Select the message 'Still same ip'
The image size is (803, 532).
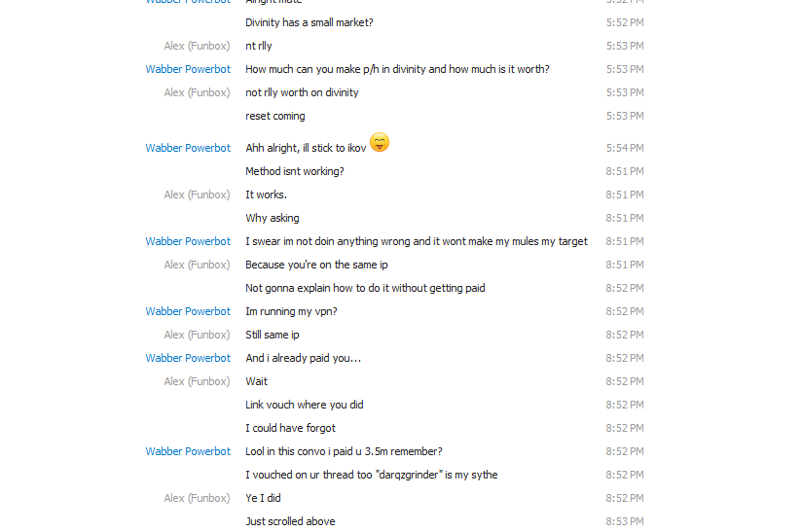(x=273, y=336)
